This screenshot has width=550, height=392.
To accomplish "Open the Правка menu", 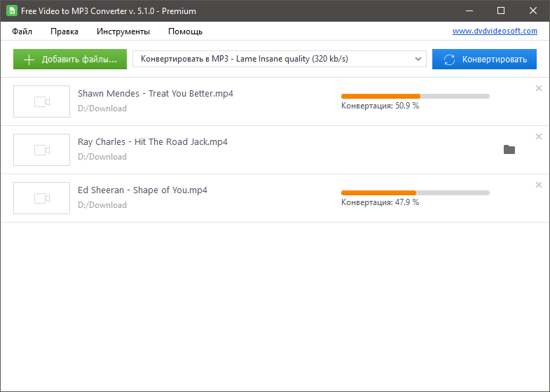I will pyautogui.click(x=64, y=31).
